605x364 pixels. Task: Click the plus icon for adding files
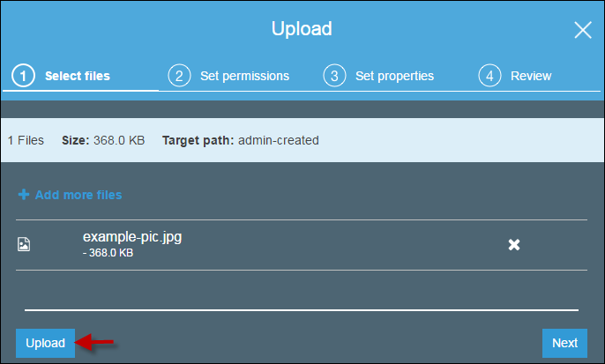[x=24, y=194]
